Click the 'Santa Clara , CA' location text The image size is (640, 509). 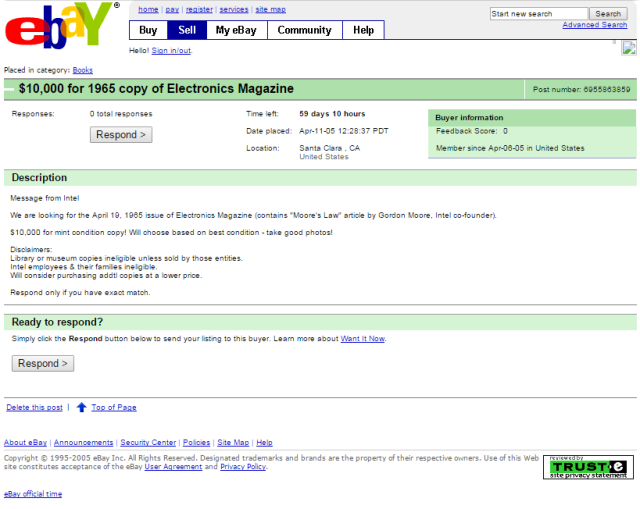[x=329, y=148]
